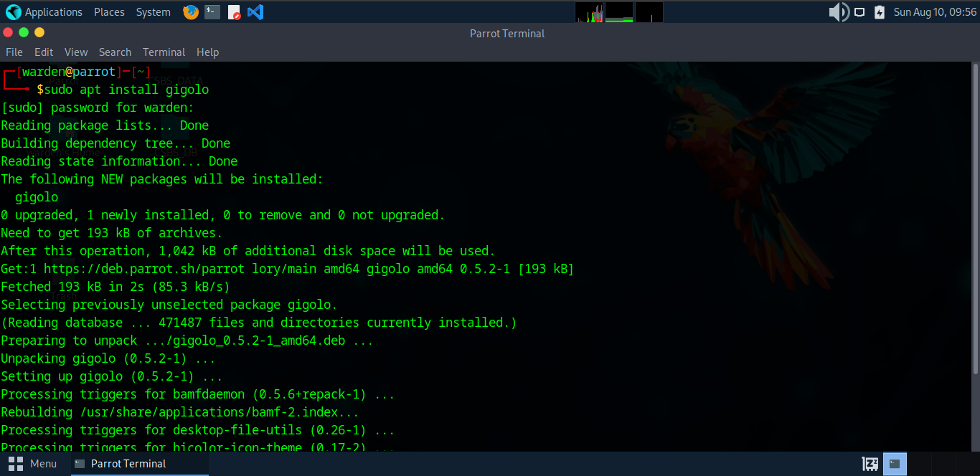This screenshot has width=980, height=476.
Task: Click the terminal vertical scrollbar
Action: tap(975, 215)
